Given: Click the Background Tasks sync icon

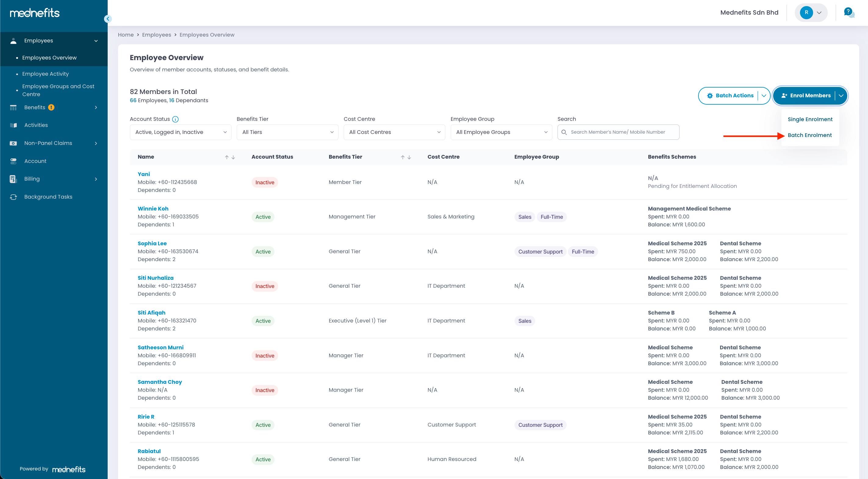Looking at the screenshot, I should tap(13, 197).
